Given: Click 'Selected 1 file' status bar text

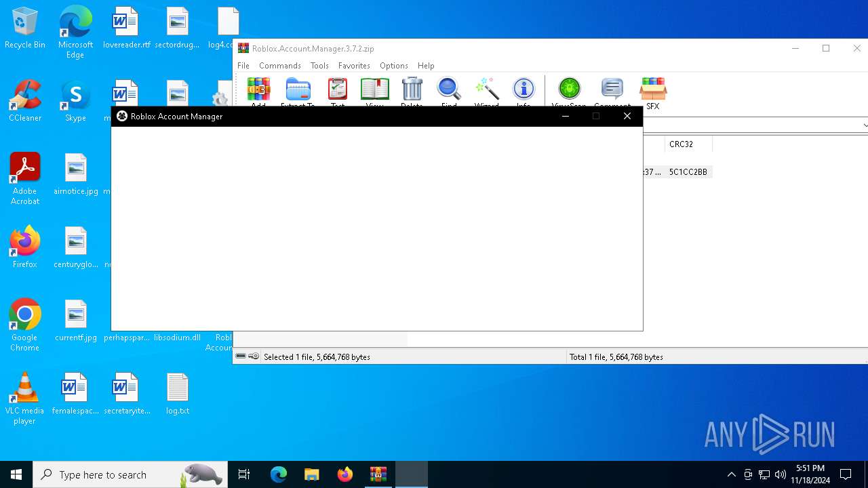Looking at the screenshot, I should pyautogui.click(x=317, y=357).
